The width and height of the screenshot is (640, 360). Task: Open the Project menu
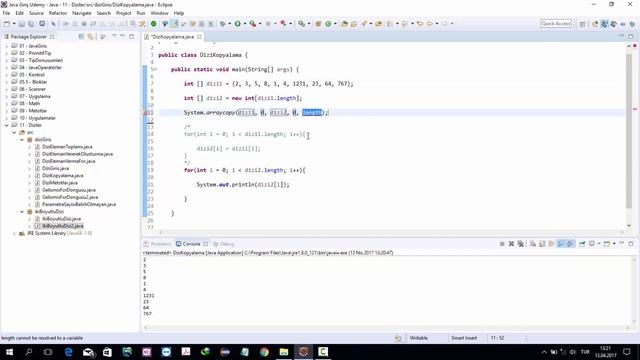click(x=123, y=13)
